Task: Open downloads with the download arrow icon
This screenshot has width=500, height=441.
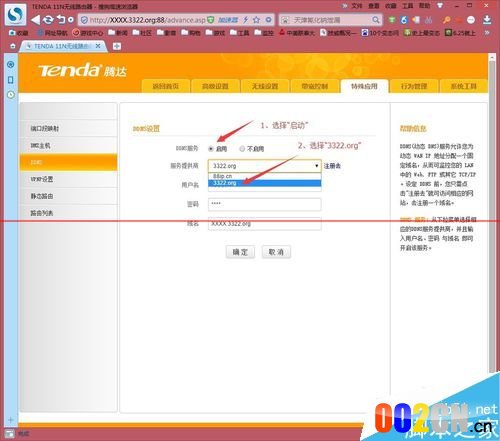Action: pos(487,20)
